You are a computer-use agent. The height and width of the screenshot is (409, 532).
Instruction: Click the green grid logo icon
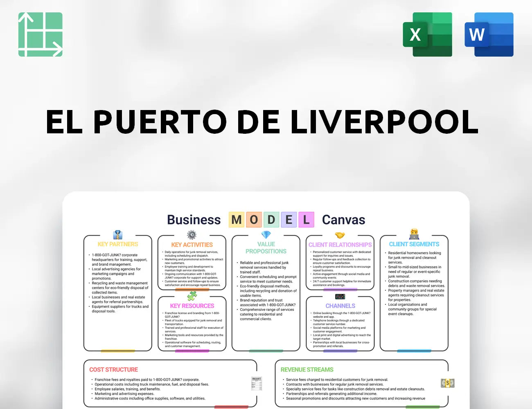pyautogui.click(x=41, y=34)
